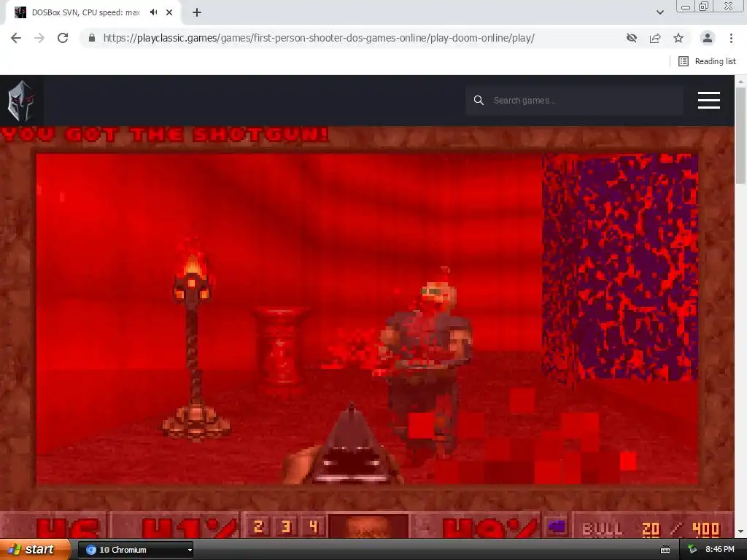Viewport: 747px width, 560px height.
Task: Go forward with the forward arrow
Action: coord(39,38)
